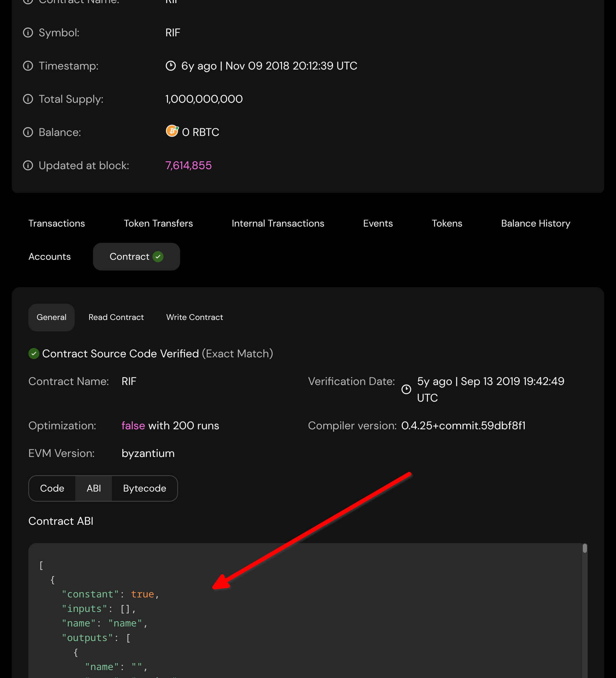The width and height of the screenshot is (616, 678).
Task: Open the Write Contract tab
Action: [x=195, y=317]
